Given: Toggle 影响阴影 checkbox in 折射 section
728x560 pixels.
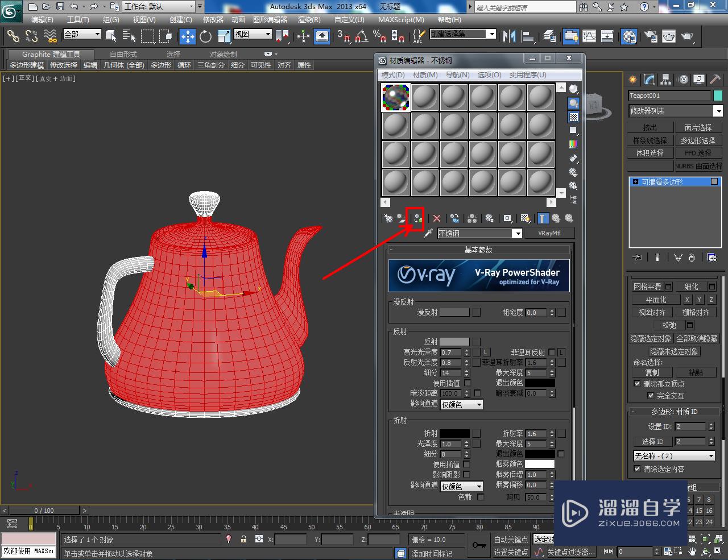Looking at the screenshot, I should pos(466,475).
